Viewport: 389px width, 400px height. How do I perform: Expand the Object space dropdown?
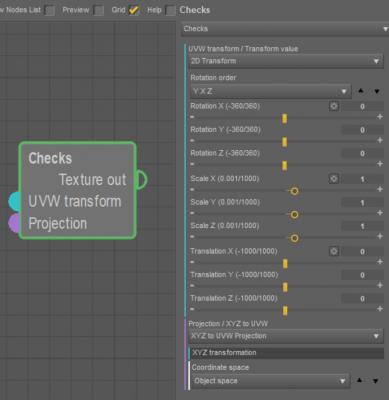click(270, 381)
